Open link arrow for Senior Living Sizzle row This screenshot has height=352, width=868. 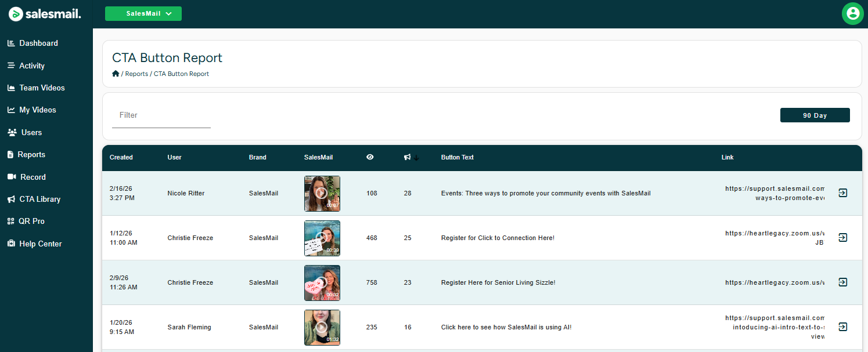click(842, 282)
